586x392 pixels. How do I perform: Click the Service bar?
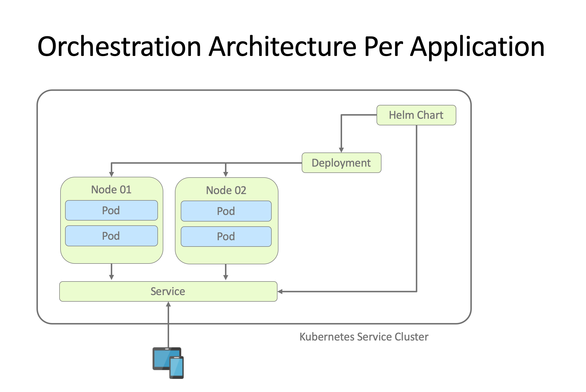click(x=168, y=291)
